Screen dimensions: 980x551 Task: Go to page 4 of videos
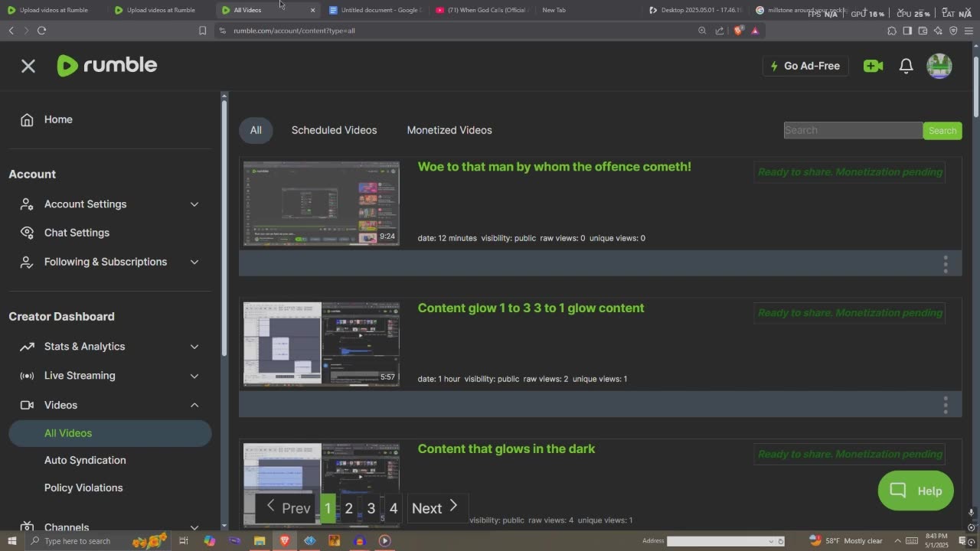pos(393,508)
